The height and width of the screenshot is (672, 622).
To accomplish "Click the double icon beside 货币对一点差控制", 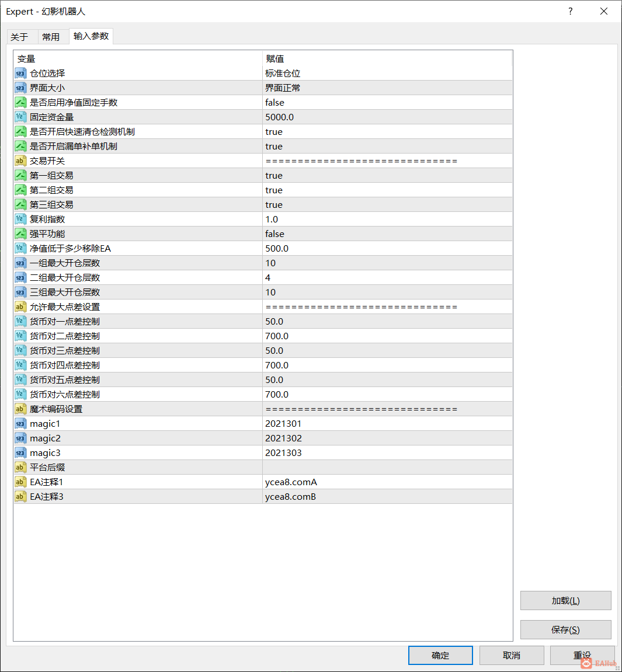I will (20, 322).
